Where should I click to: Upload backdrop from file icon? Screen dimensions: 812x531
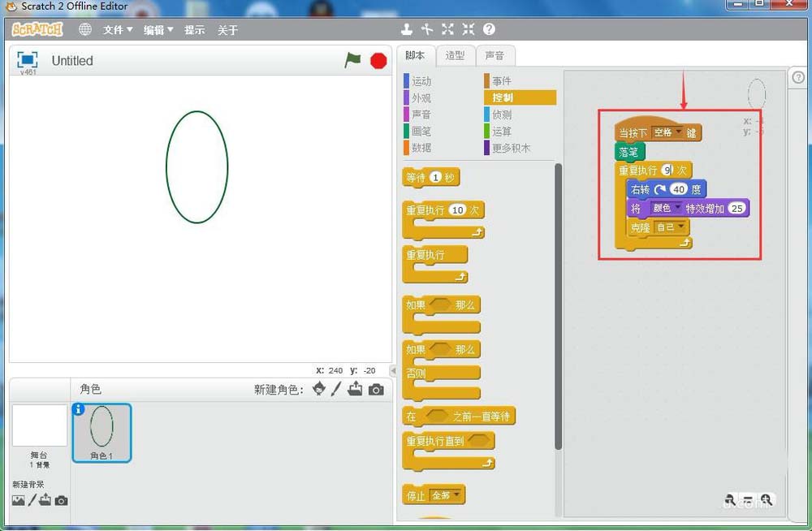[45, 500]
